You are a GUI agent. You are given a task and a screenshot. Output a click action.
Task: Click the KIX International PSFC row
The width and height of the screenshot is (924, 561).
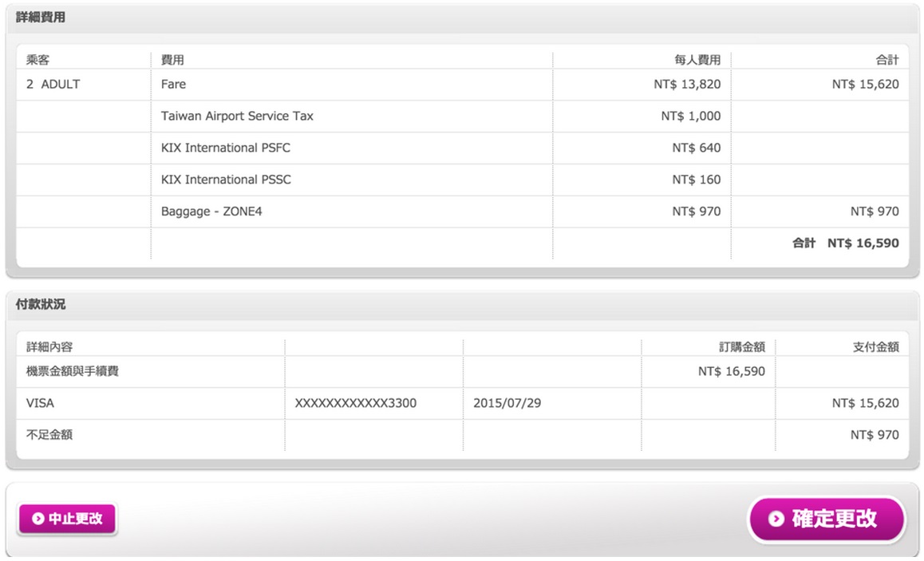click(x=463, y=148)
